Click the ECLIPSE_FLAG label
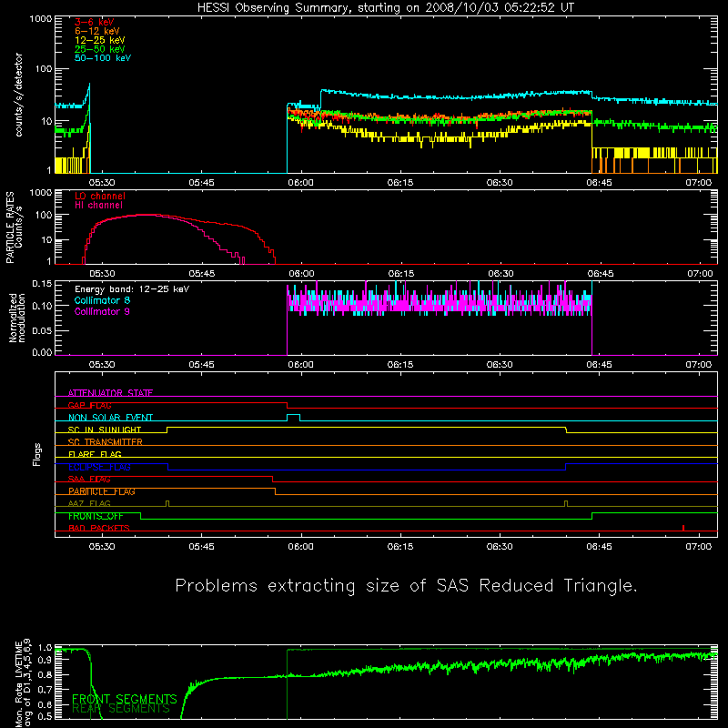The image size is (728, 728). [99, 467]
